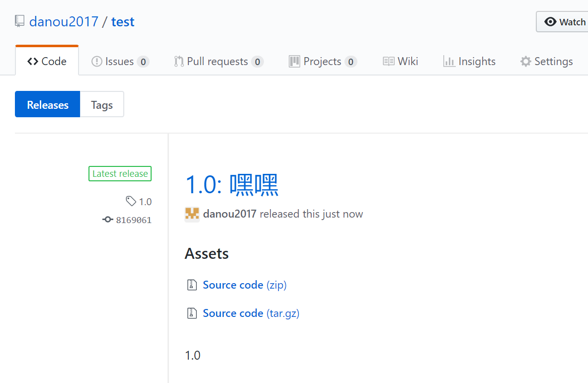This screenshot has height=383, width=588.
Task: Click the tag icon beside 1.0
Action: click(131, 201)
